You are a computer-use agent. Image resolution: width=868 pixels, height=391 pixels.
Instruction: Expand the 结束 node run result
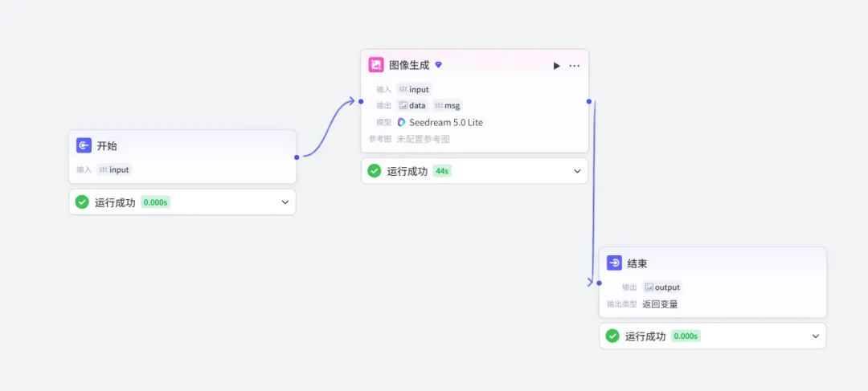pyautogui.click(x=816, y=336)
